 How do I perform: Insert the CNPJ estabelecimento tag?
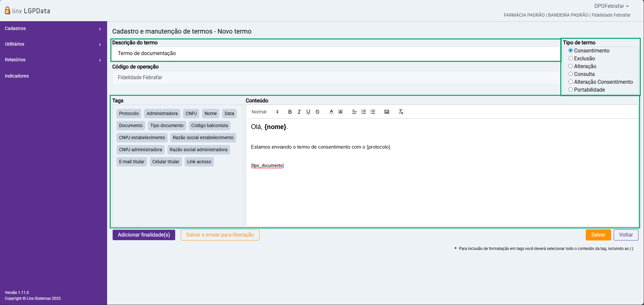tap(142, 138)
